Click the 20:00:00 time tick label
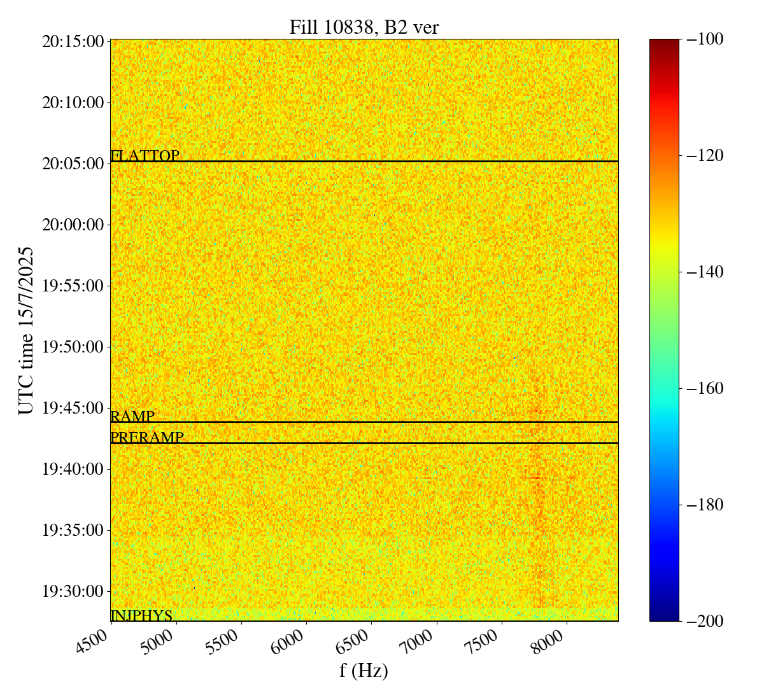This screenshot has height=700, width=764. (x=73, y=225)
